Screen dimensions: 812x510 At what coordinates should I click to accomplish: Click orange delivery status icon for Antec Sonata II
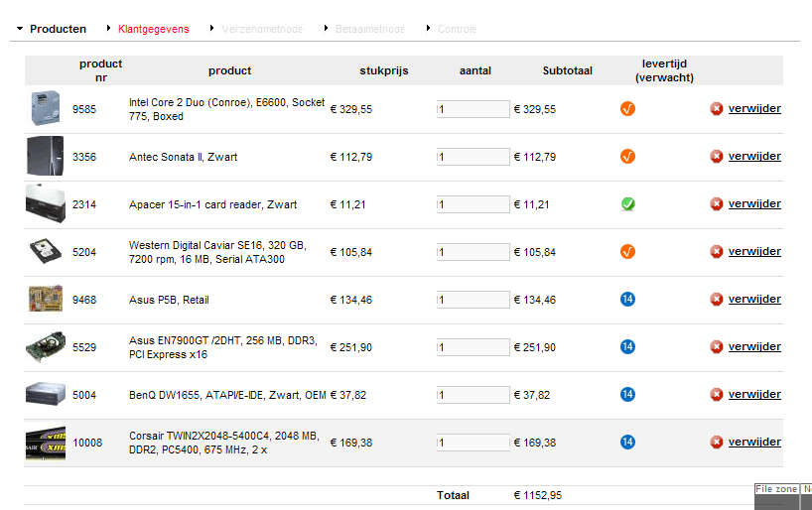point(627,157)
